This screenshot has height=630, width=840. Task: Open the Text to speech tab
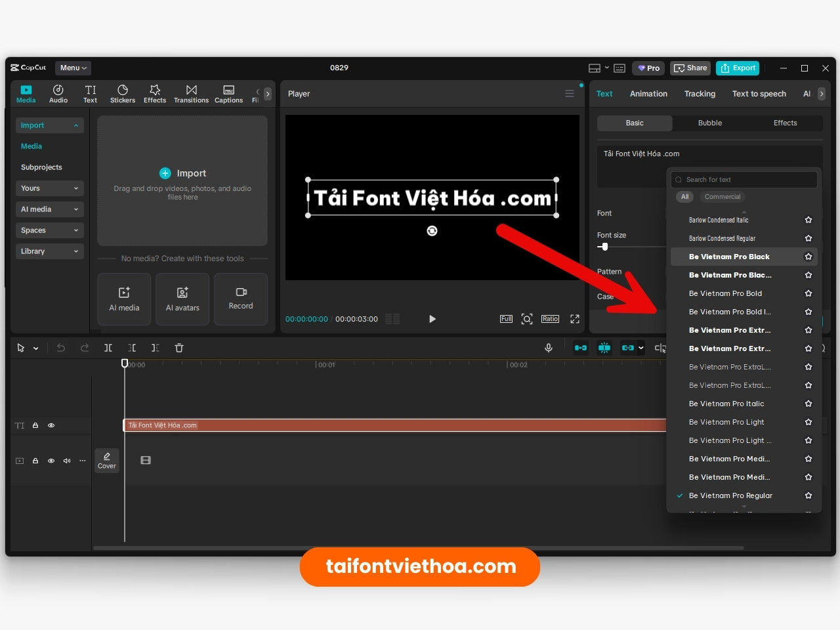[x=759, y=94]
